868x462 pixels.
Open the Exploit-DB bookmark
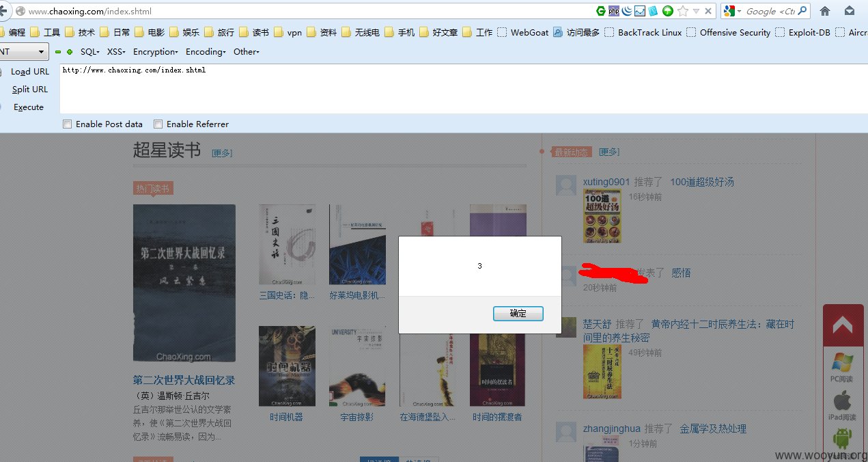[x=803, y=32]
